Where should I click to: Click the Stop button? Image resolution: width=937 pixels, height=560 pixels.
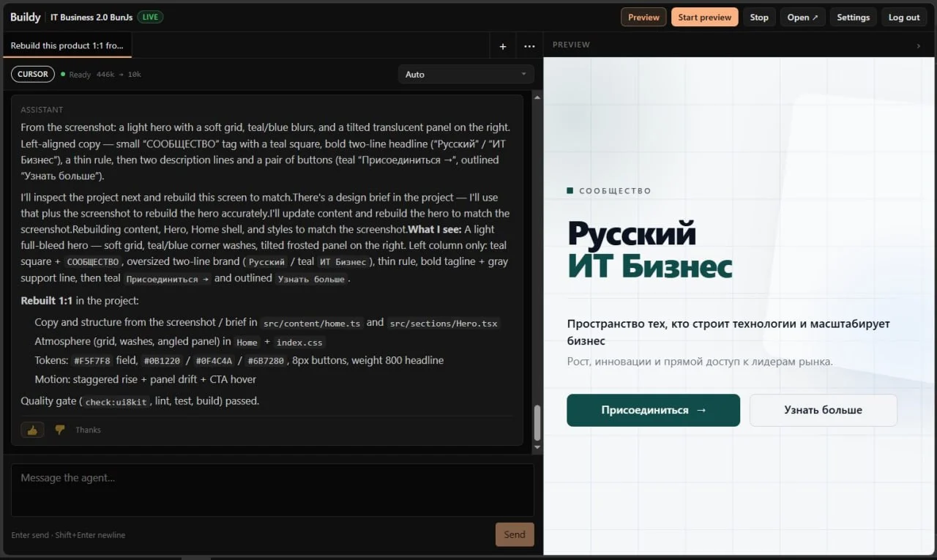pos(759,17)
